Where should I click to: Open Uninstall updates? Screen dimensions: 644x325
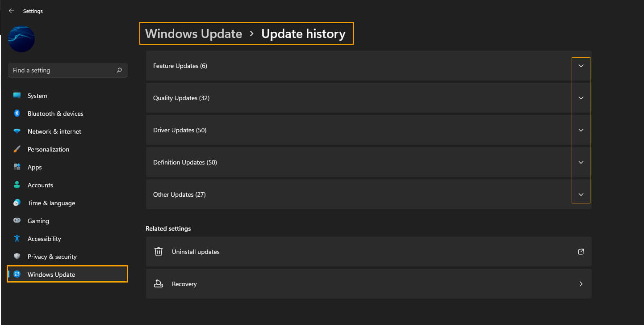pyautogui.click(x=368, y=252)
